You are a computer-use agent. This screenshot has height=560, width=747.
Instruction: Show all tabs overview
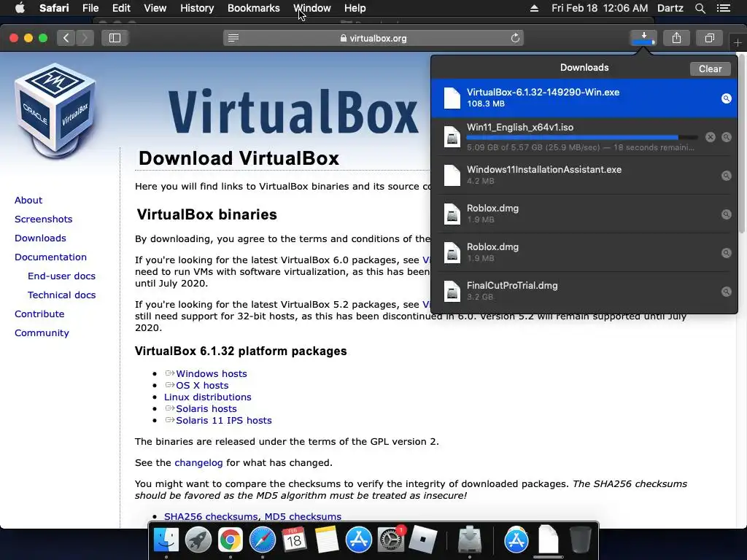(709, 38)
